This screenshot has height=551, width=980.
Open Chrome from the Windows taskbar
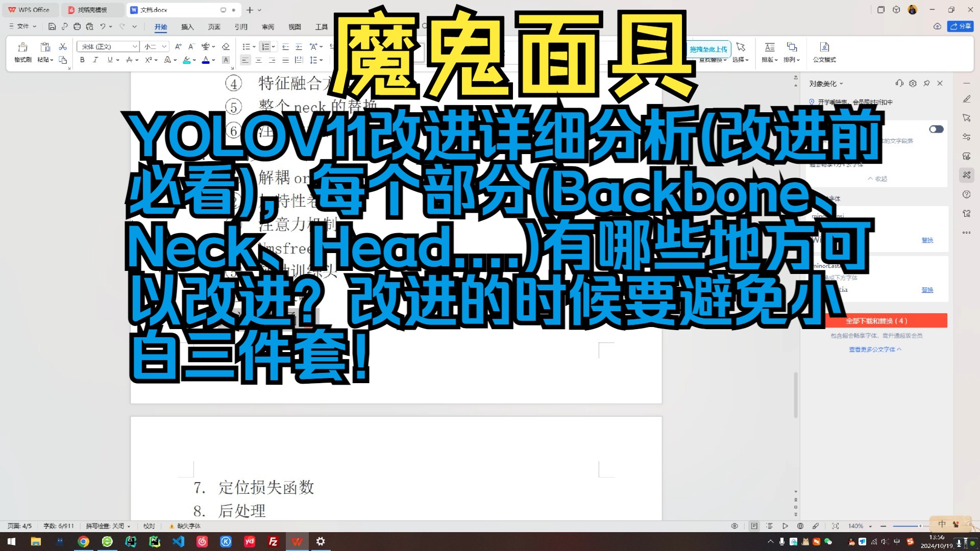(x=83, y=541)
